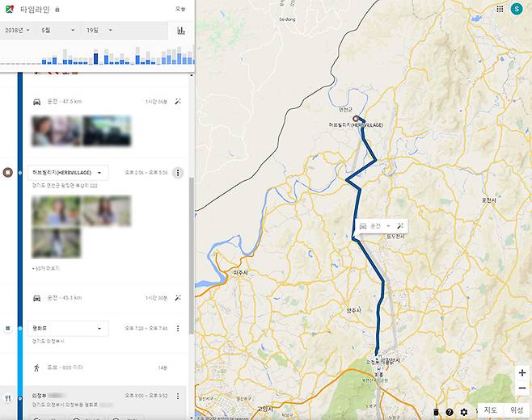Click the trash delete icon on map

pyautogui.click(x=436, y=412)
